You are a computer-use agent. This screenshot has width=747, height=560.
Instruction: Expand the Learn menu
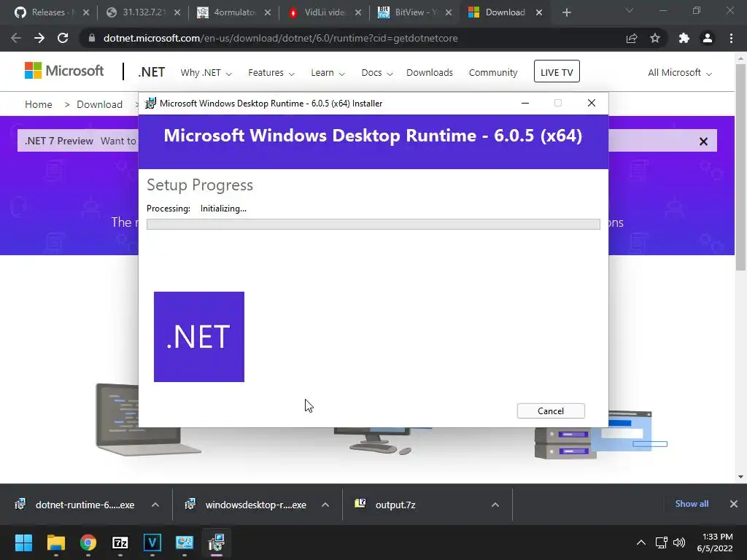point(328,73)
